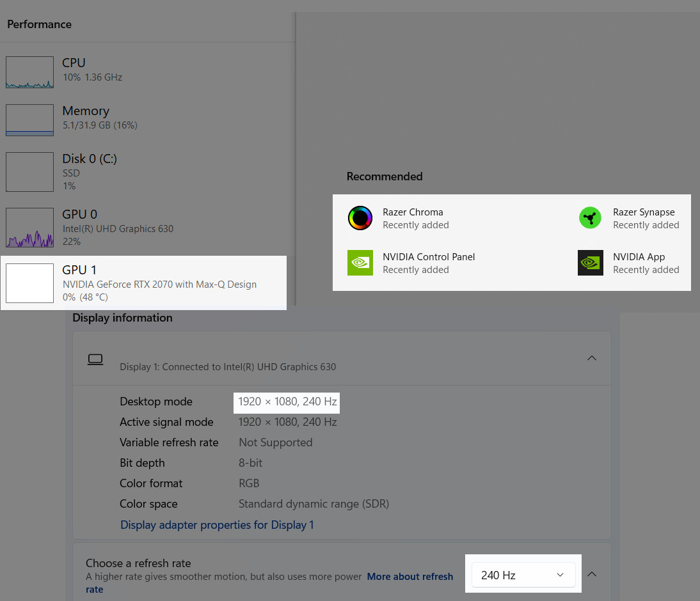This screenshot has width=700, height=601.
Task: Open Display adapter properties for Display 1
Action: coord(217,525)
